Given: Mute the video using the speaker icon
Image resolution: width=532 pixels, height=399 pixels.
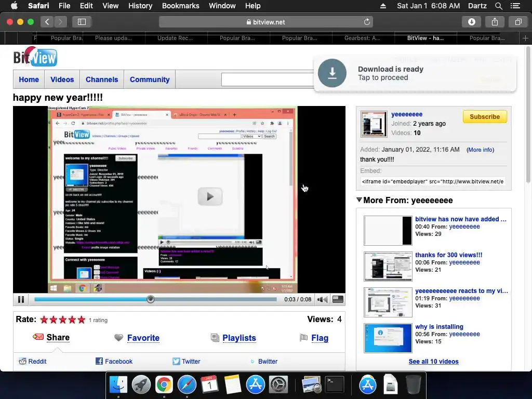Looking at the screenshot, I should [x=322, y=300].
